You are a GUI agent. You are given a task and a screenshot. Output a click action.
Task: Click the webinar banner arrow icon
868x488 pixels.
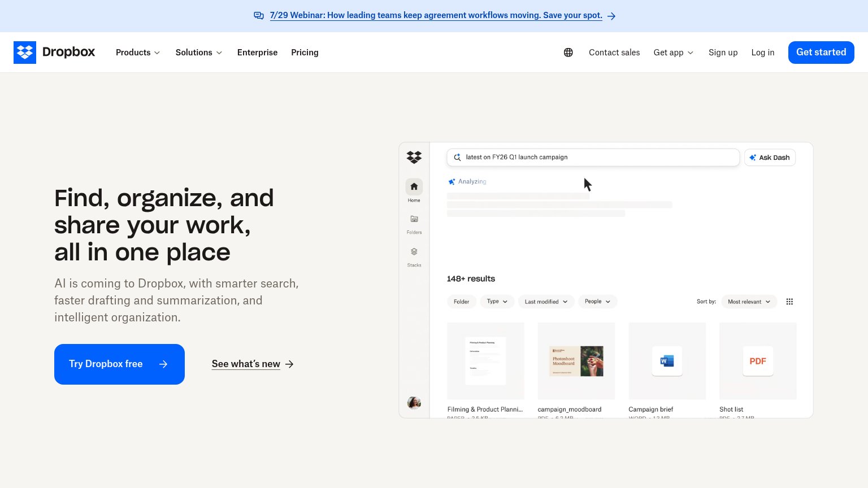pyautogui.click(x=611, y=16)
